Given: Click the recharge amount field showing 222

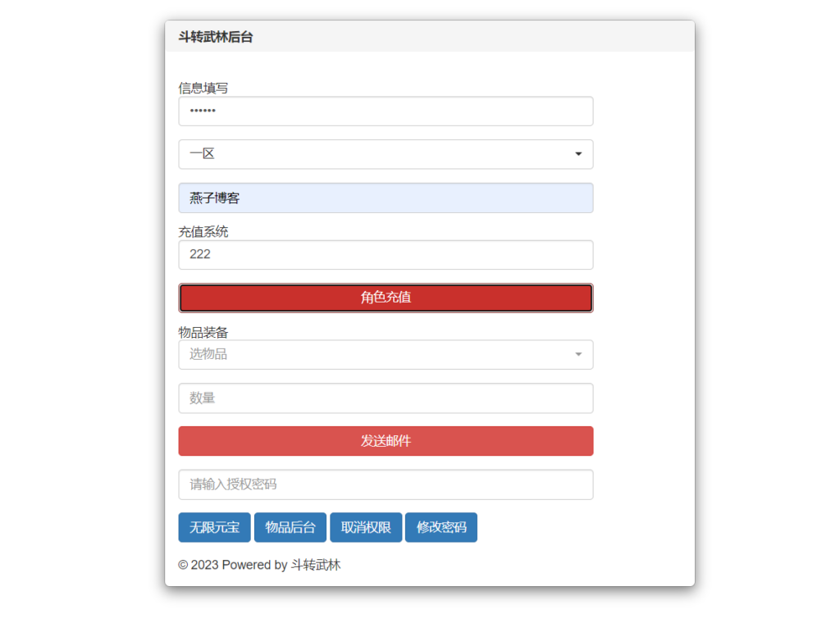Looking at the screenshot, I should [386, 255].
